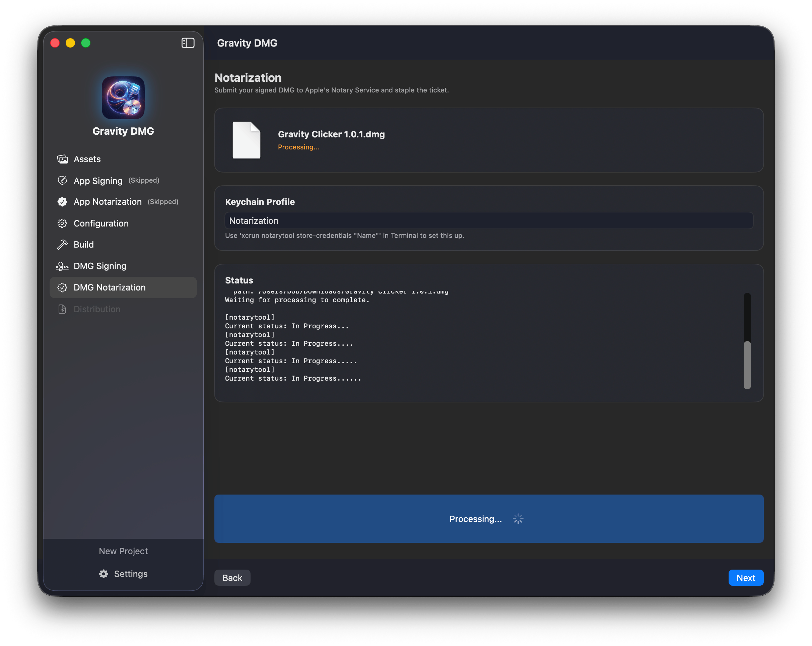This screenshot has width=812, height=646.
Task: Click the Configuration gear icon
Action: (62, 223)
